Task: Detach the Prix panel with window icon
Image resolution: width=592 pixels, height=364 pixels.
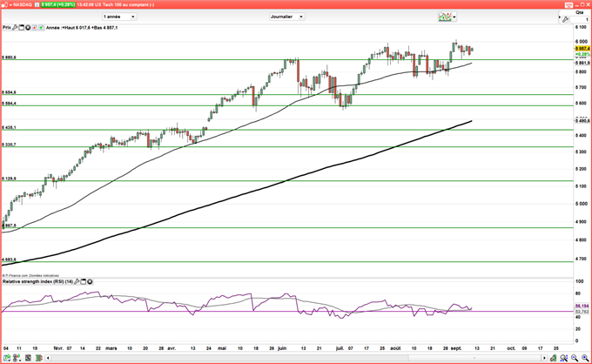Action: [x=22, y=28]
